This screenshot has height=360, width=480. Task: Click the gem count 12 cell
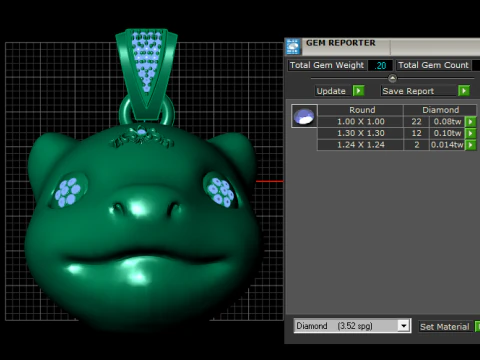[416, 133]
